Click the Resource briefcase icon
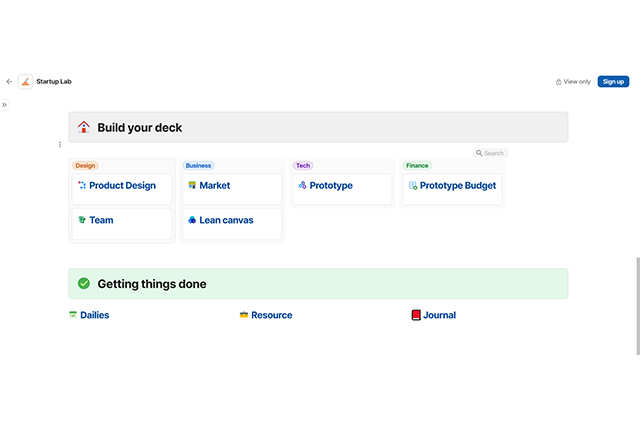 244,315
